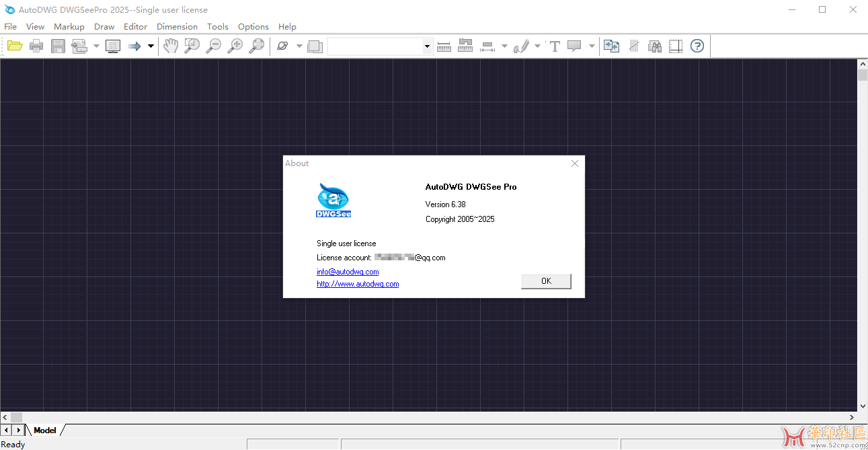Click the full screen monitor icon

[x=113, y=46]
